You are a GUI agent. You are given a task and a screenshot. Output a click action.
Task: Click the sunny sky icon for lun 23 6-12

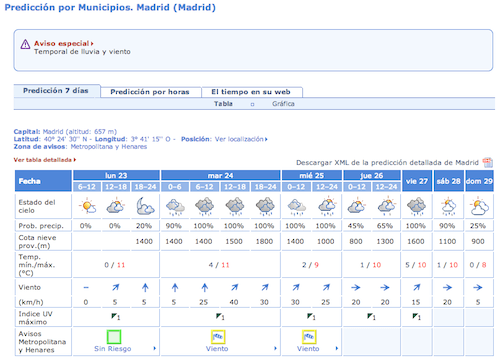pyautogui.click(x=88, y=206)
